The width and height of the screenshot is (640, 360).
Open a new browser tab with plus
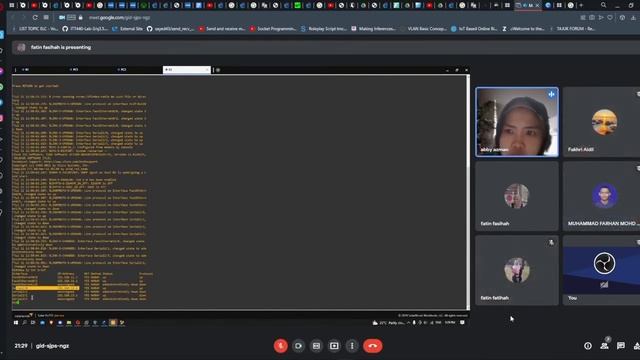pos(581,5)
